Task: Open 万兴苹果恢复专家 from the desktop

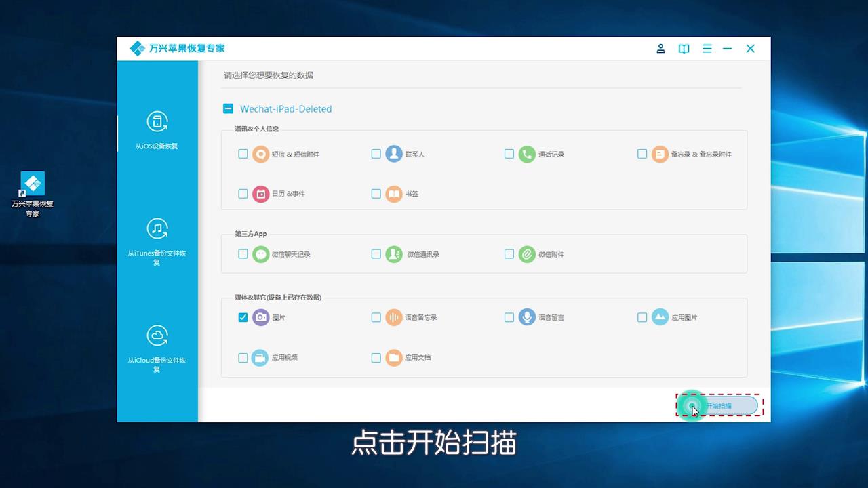Action: tap(32, 184)
